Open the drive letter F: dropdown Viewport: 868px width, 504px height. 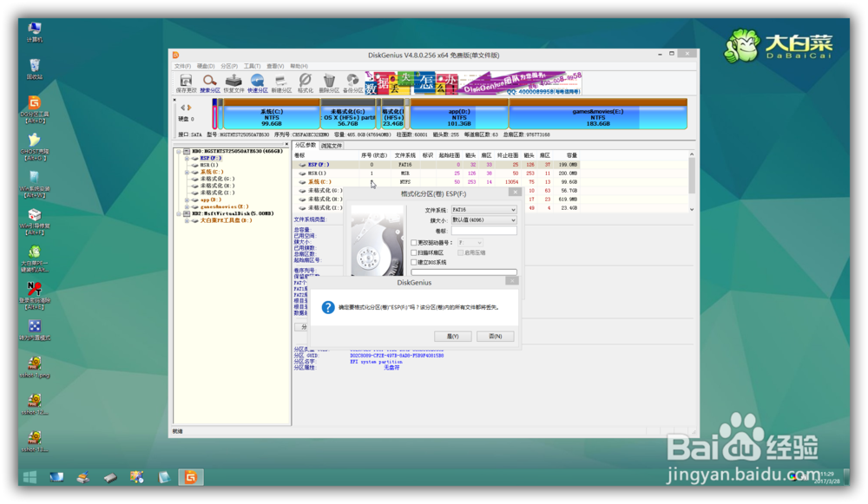pos(470,242)
